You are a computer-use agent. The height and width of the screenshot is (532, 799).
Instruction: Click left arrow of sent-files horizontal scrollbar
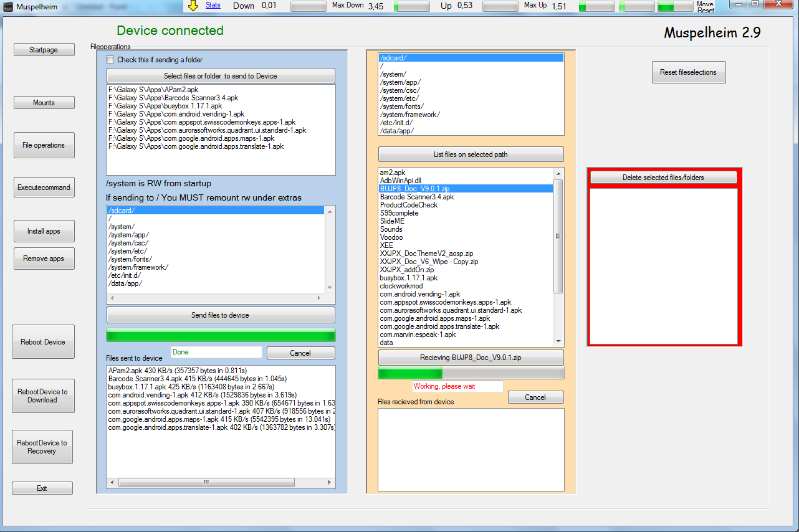[111, 483]
